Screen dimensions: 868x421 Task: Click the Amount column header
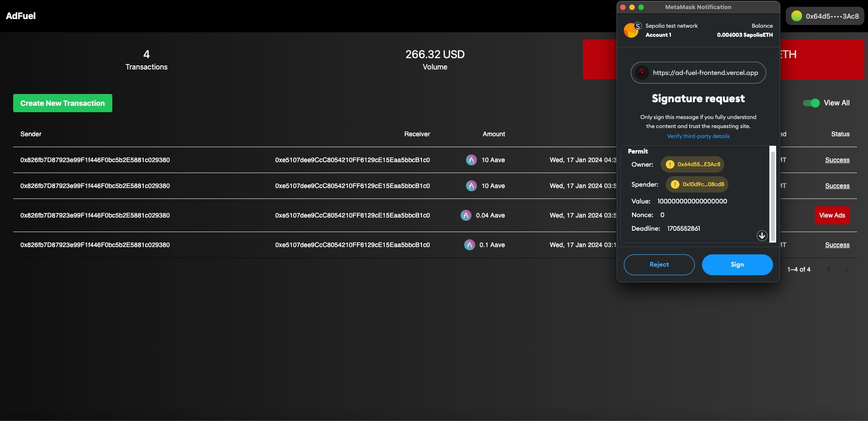pyautogui.click(x=494, y=134)
